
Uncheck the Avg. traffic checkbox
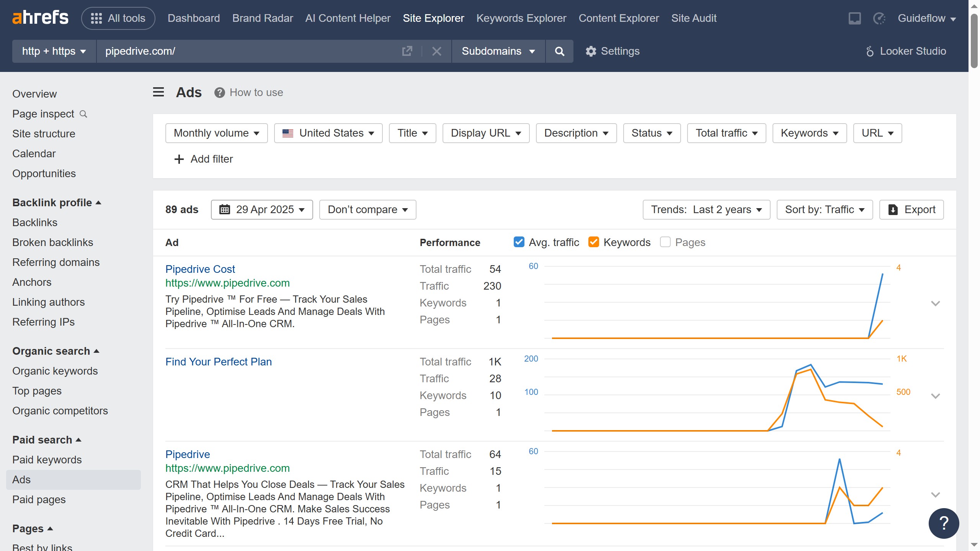(519, 242)
